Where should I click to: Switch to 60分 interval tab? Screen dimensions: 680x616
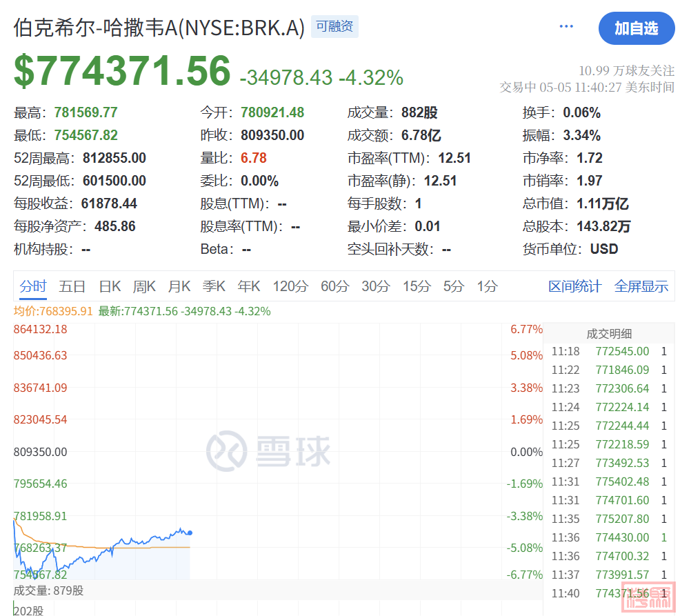tap(334, 286)
